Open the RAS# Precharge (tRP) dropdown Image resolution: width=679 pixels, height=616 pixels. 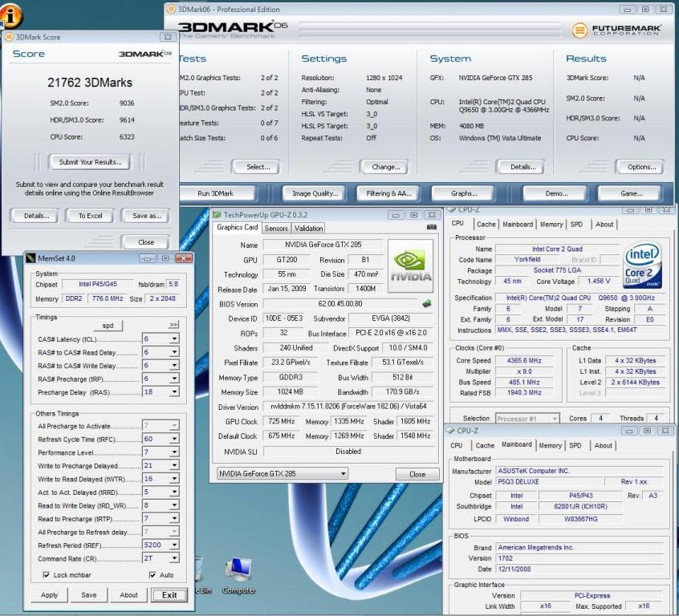pyautogui.click(x=174, y=379)
